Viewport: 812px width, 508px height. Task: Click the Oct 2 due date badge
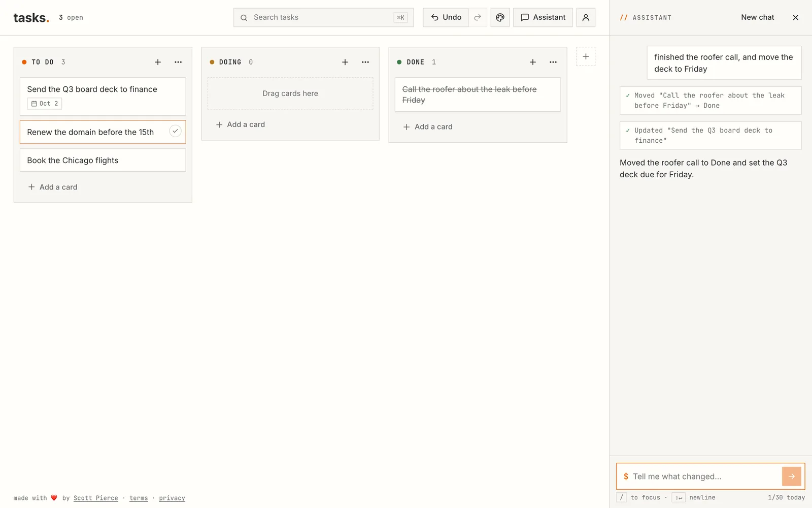point(45,104)
